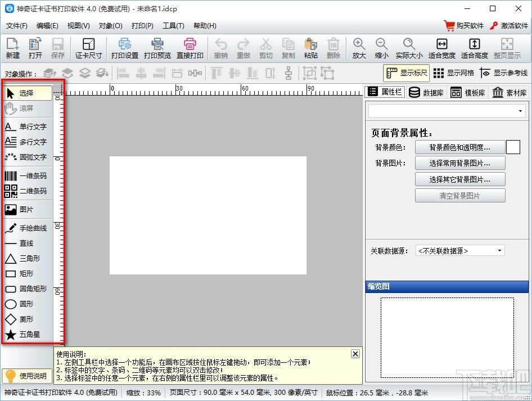The height and width of the screenshot is (401, 532).
Task: Zoom in with 放大 icon
Action: 359,48
